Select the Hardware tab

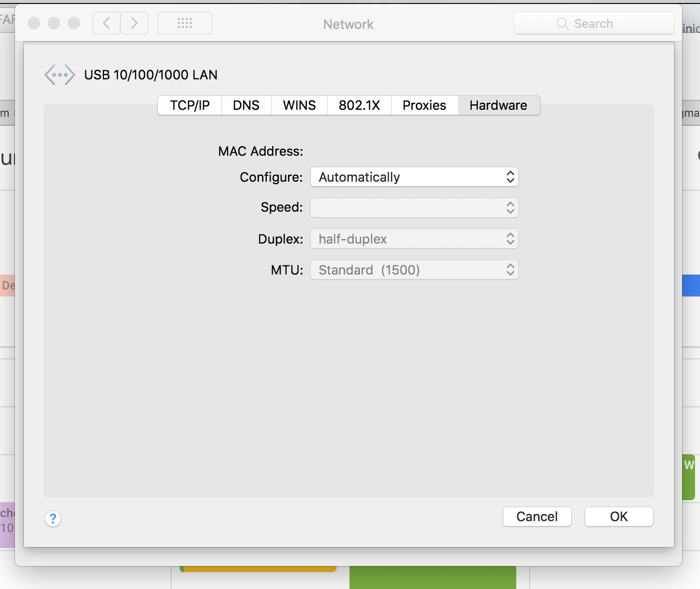tap(498, 105)
